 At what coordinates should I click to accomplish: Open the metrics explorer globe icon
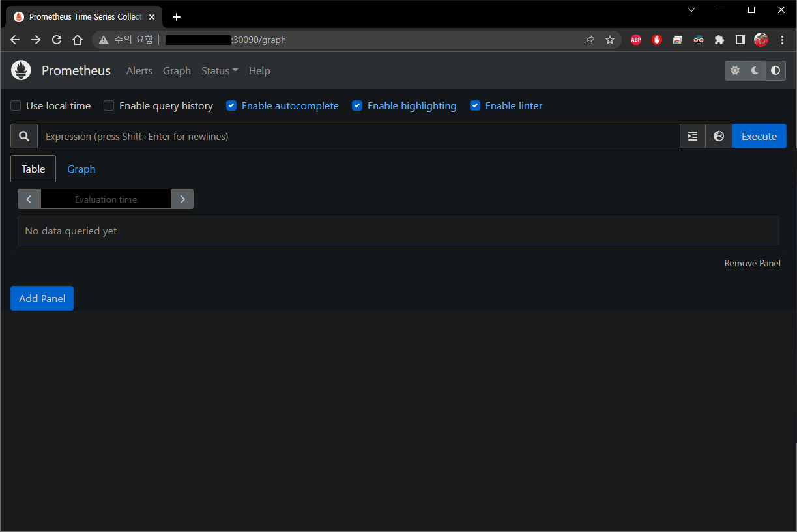point(719,136)
